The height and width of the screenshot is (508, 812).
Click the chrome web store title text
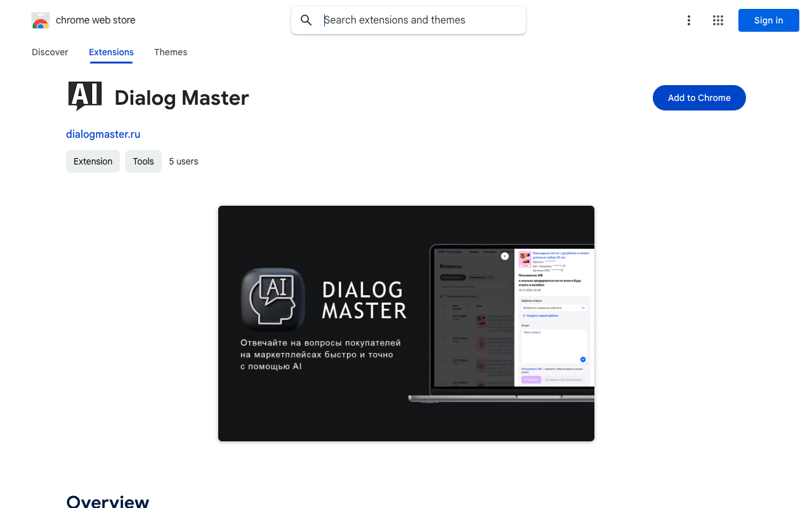[95, 20]
